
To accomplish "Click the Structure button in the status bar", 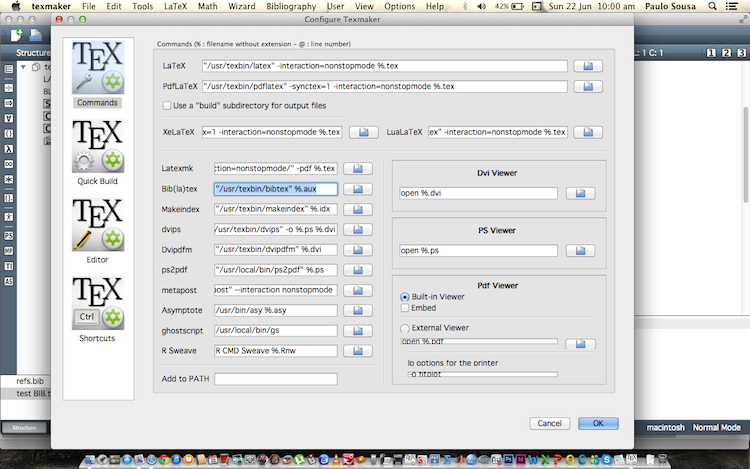I will tap(24, 427).
